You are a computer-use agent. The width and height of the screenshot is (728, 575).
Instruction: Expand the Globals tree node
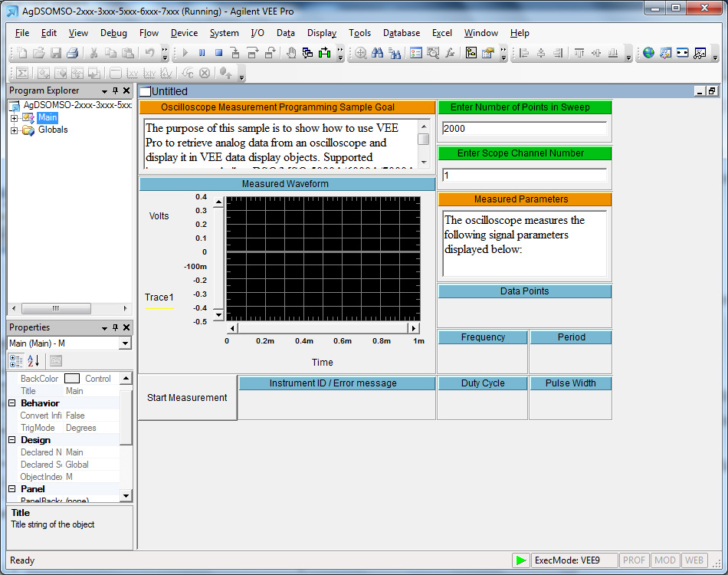(x=14, y=130)
